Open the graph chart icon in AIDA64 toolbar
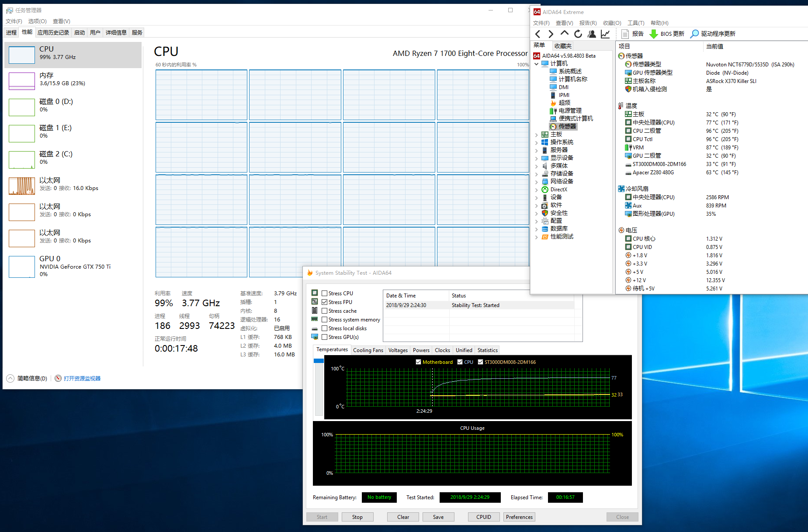Viewport: 808px width, 532px height. (605, 34)
